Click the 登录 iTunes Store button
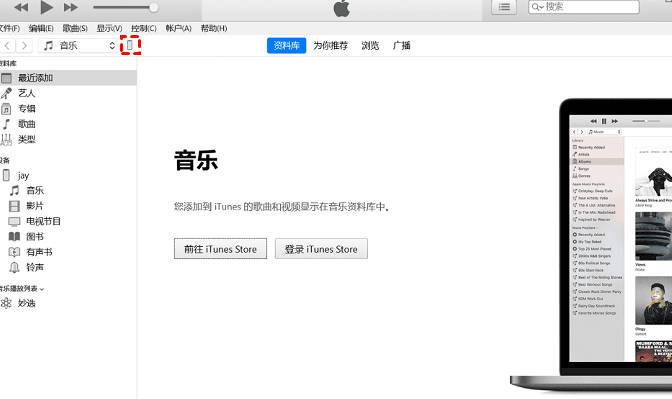 pyautogui.click(x=321, y=249)
